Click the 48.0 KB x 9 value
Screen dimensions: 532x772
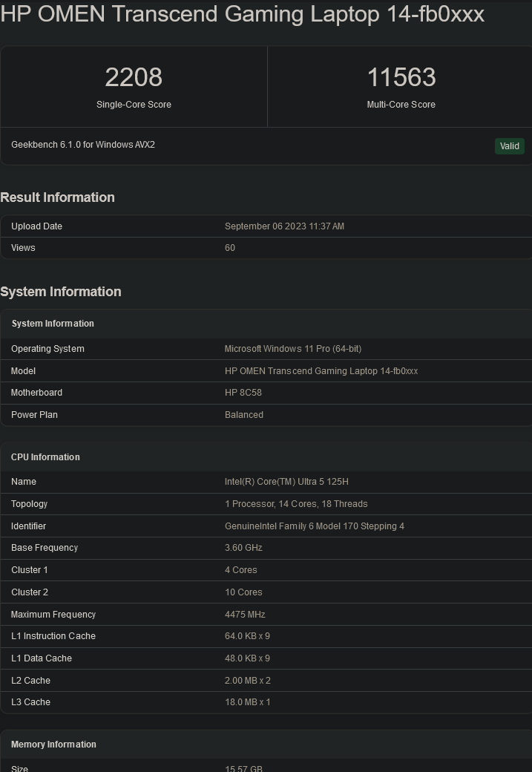coord(248,658)
